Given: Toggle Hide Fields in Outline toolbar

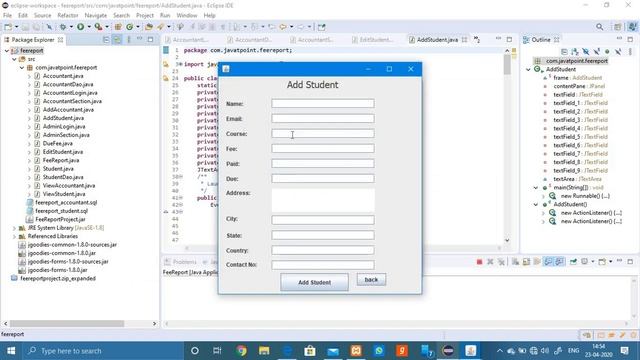Looking at the screenshot, I should click(586, 52).
